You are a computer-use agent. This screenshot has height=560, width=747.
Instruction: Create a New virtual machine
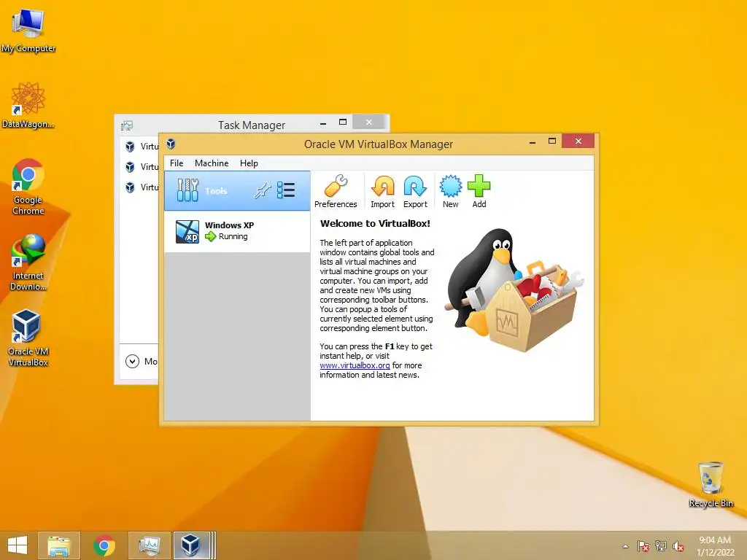(x=450, y=192)
